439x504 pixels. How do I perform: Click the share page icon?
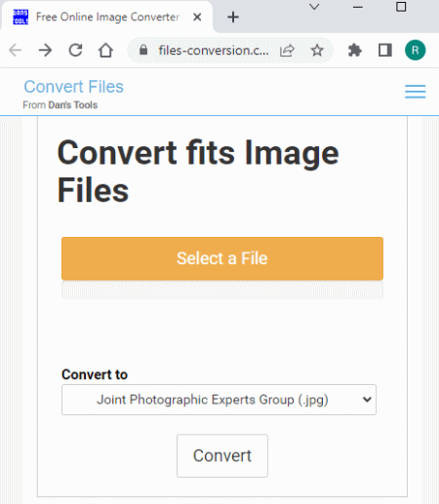[287, 51]
